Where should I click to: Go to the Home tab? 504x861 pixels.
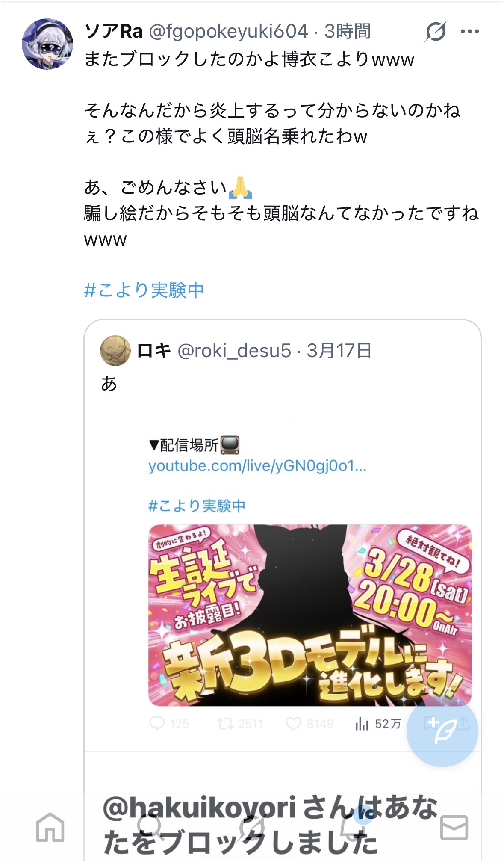coord(50,827)
